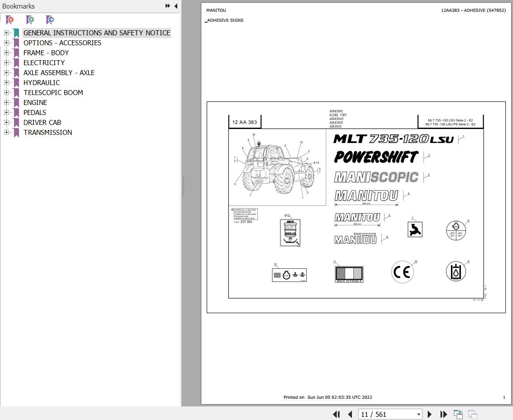
Task: Jump to the last page
Action: coord(443,414)
